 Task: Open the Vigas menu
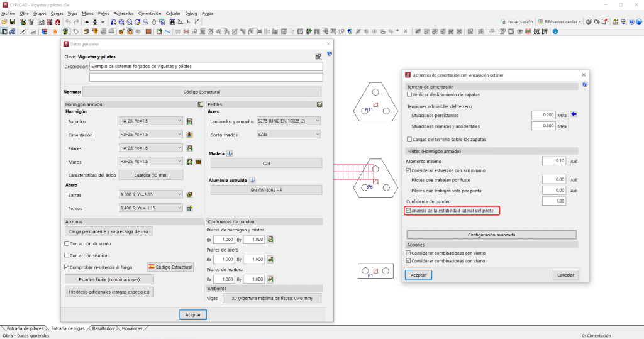[x=72, y=14]
